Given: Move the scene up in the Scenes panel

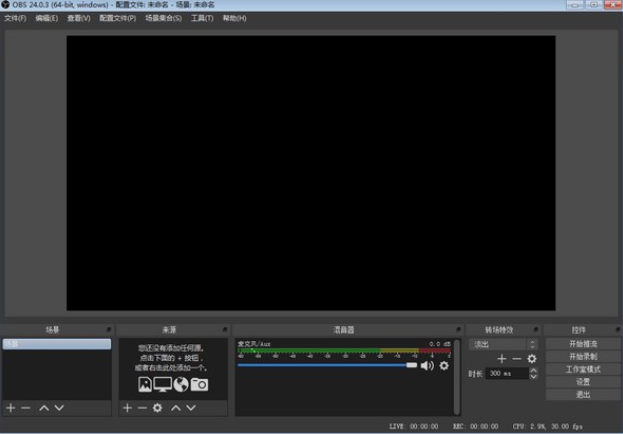Looking at the screenshot, I should pos(44,408).
